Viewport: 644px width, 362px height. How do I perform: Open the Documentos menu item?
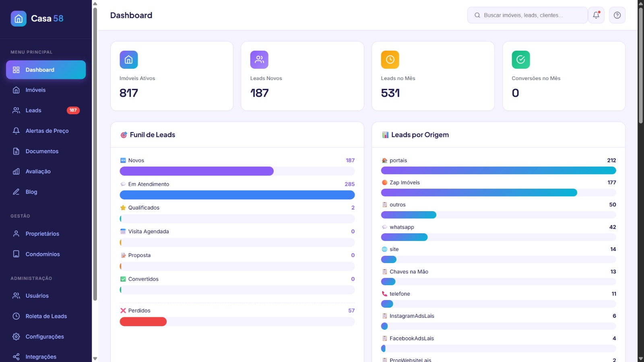(x=42, y=151)
